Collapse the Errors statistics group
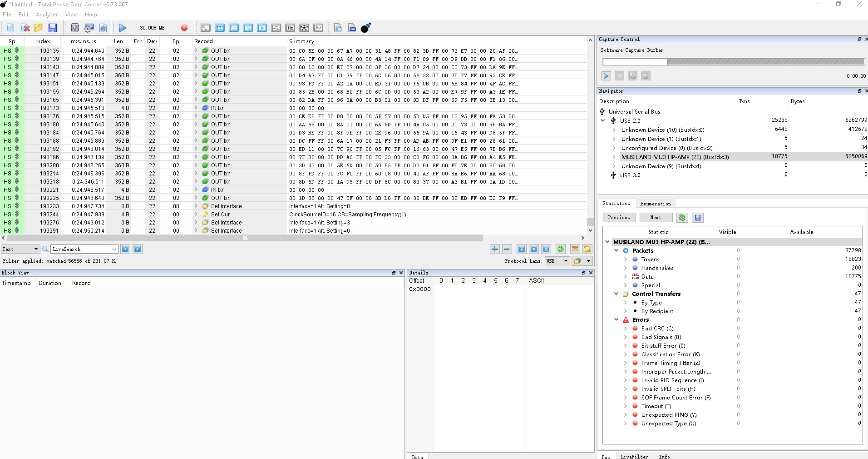 pyautogui.click(x=616, y=319)
